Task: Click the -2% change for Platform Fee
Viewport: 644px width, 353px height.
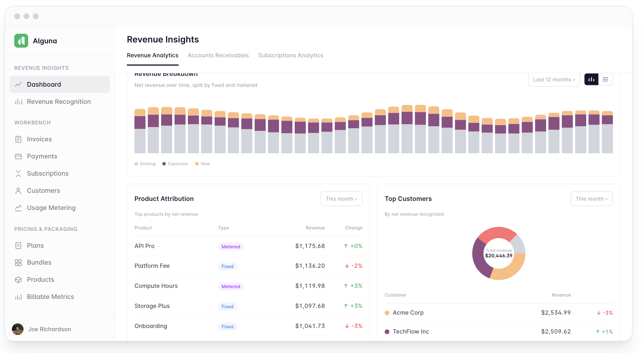Action: 354,266
